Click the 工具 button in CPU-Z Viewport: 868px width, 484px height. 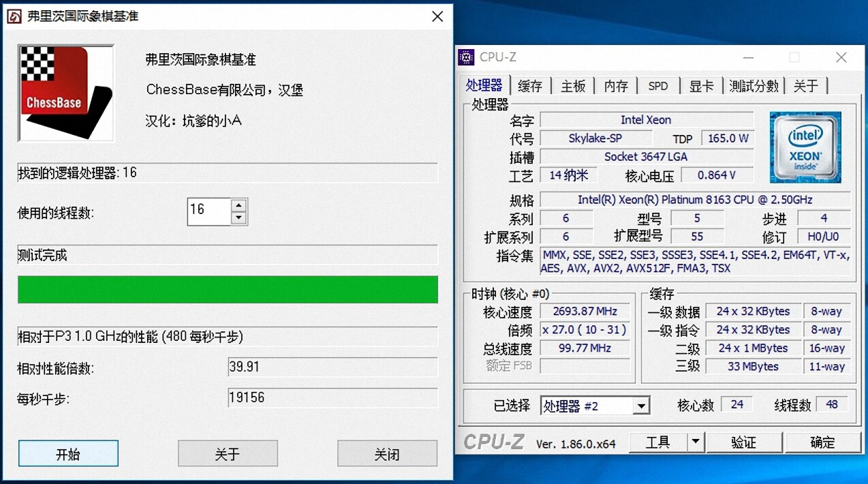coord(657,442)
